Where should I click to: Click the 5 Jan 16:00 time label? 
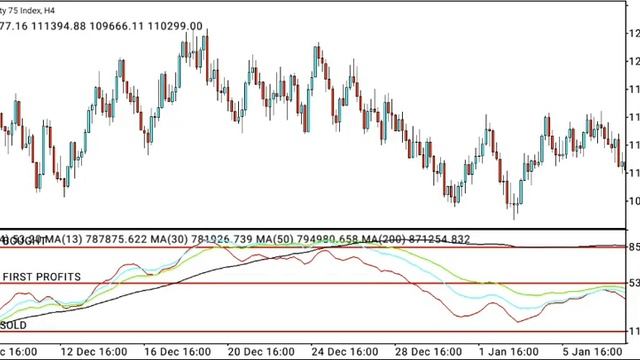(592, 351)
